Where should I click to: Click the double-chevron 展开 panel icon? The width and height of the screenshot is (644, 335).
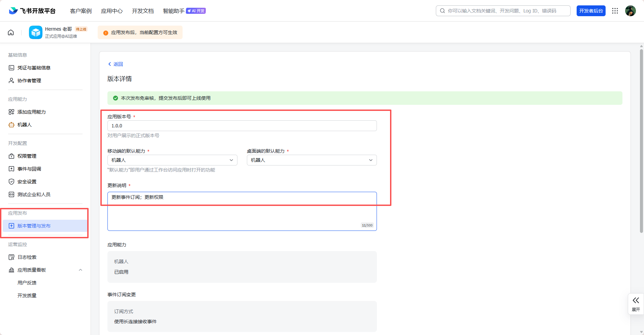[636, 300]
